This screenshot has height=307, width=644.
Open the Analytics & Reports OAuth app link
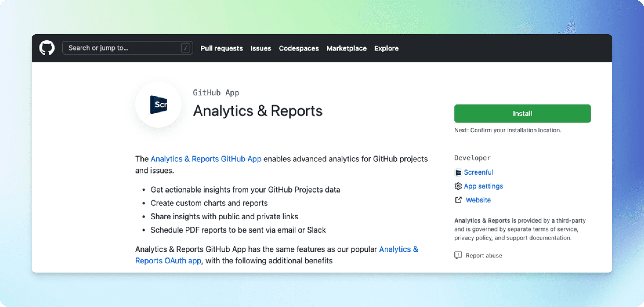pos(168,260)
